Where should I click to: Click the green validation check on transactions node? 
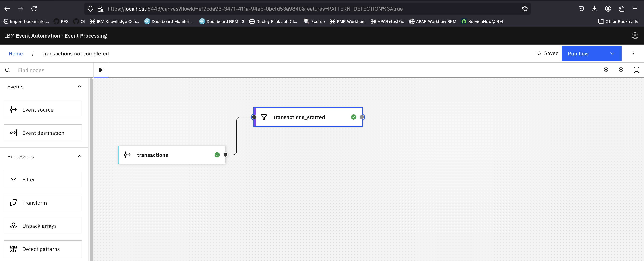217,155
